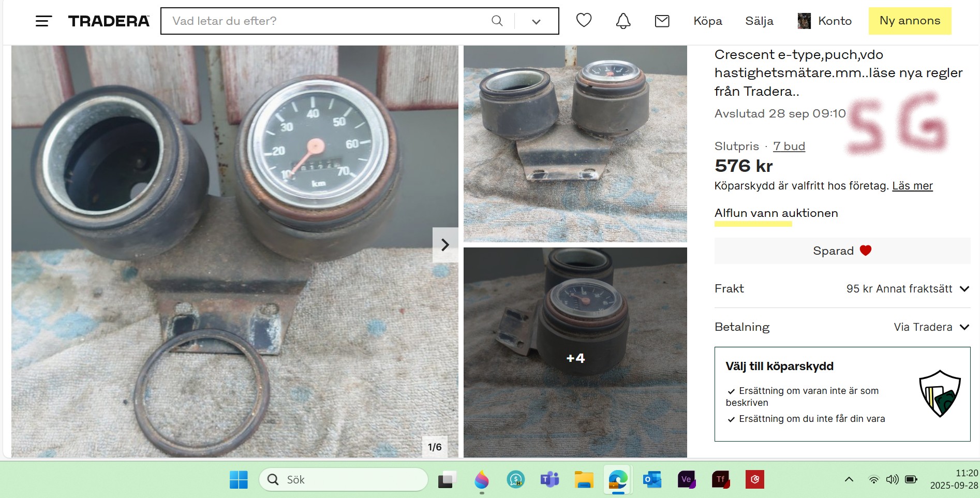980x498 pixels.
Task: Open the 7 bud bid history link
Action: (789, 147)
